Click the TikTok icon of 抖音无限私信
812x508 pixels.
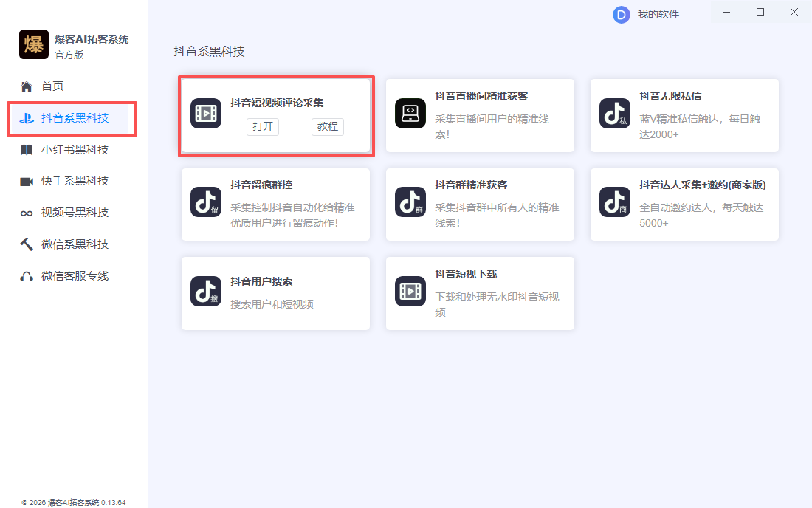(615, 113)
